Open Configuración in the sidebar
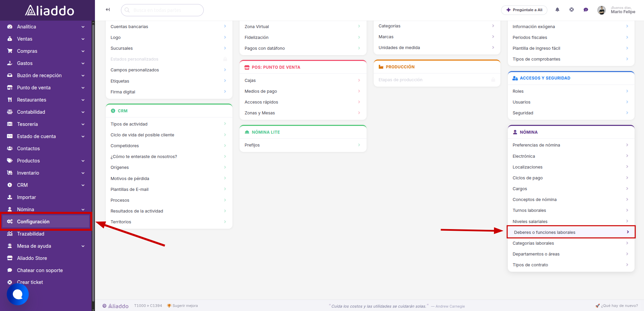This screenshot has width=644, height=311. click(46, 222)
